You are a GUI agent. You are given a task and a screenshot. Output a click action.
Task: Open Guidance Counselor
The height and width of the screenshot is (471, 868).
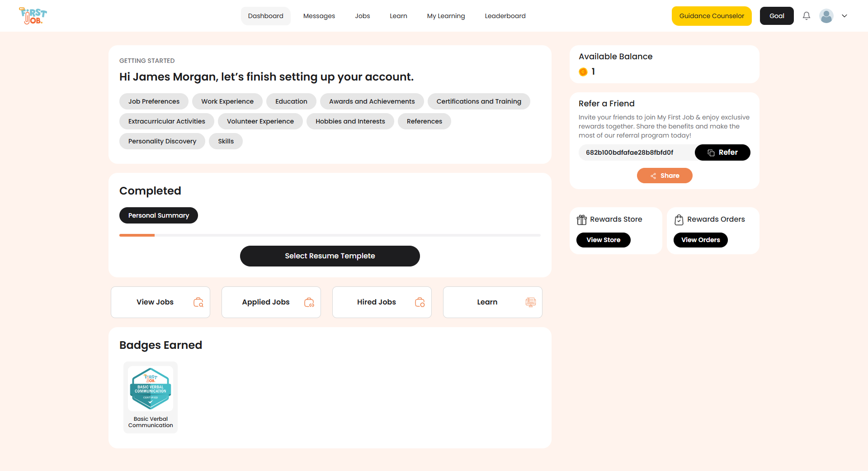pyautogui.click(x=711, y=16)
